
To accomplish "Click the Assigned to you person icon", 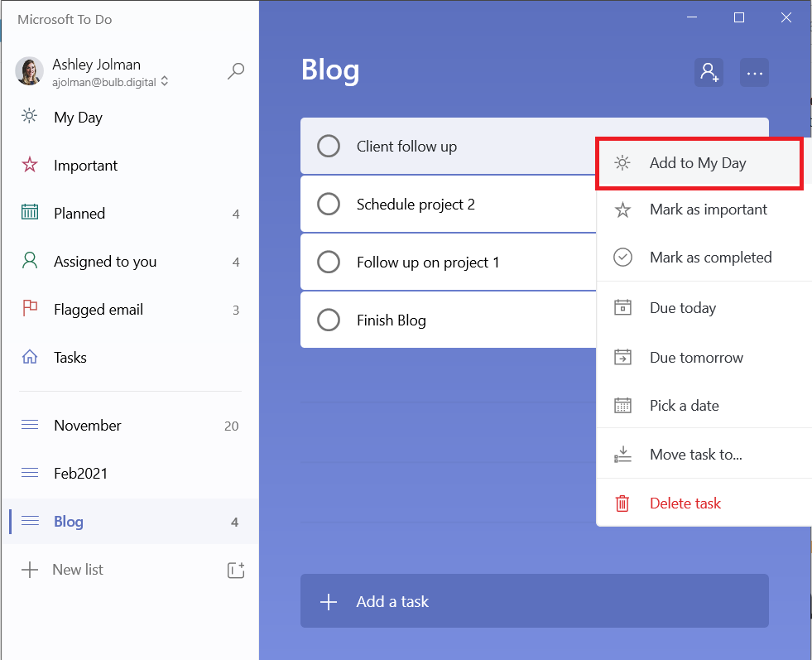I will (x=30, y=261).
